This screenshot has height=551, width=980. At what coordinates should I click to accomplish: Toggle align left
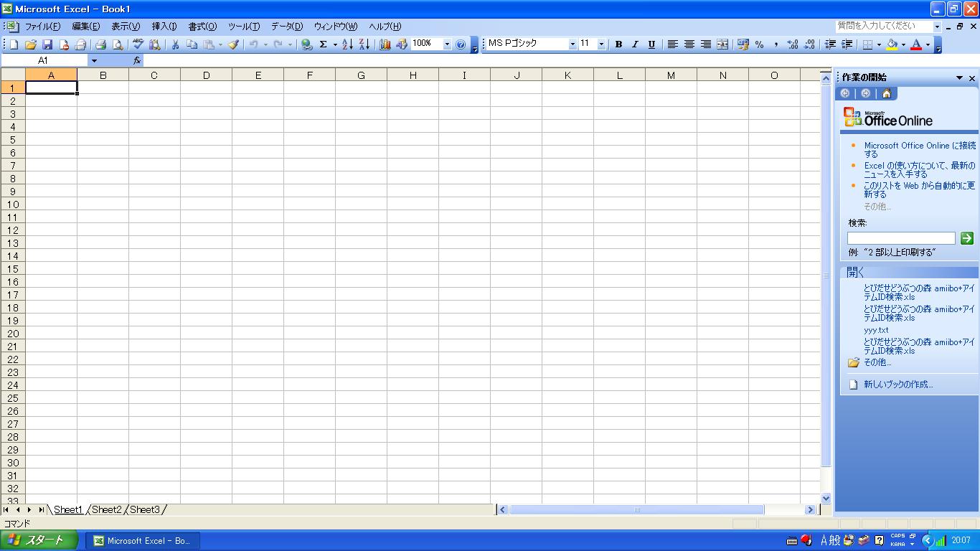click(x=672, y=44)
